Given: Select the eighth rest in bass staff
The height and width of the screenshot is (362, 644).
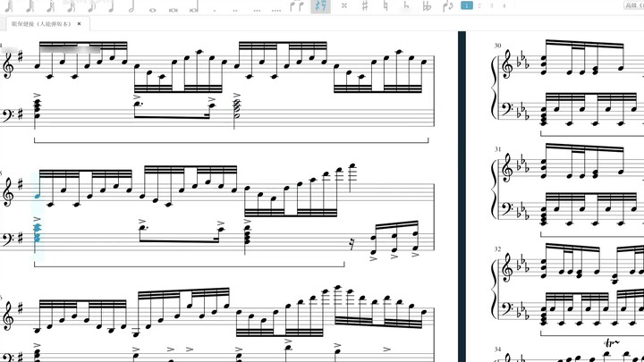Looking at the screenshot, I should [352, 244].
